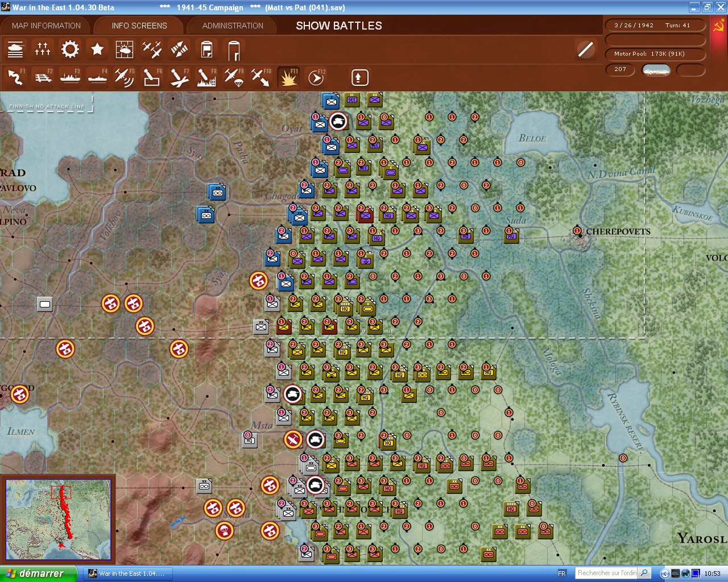
Task: Open the Air Doctrine screen (three planes icon)
Action: (152, 49)
